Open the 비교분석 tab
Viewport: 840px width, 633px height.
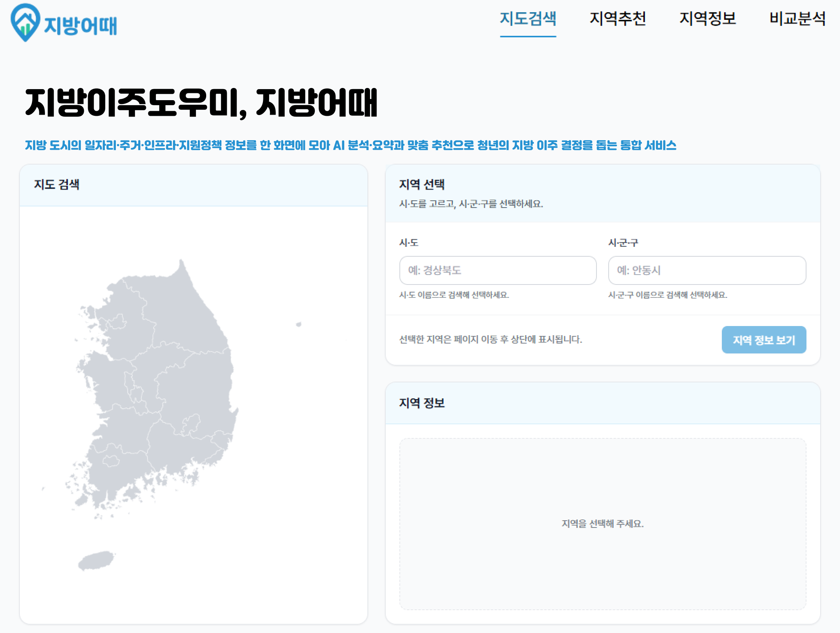[x=797, y=18]
